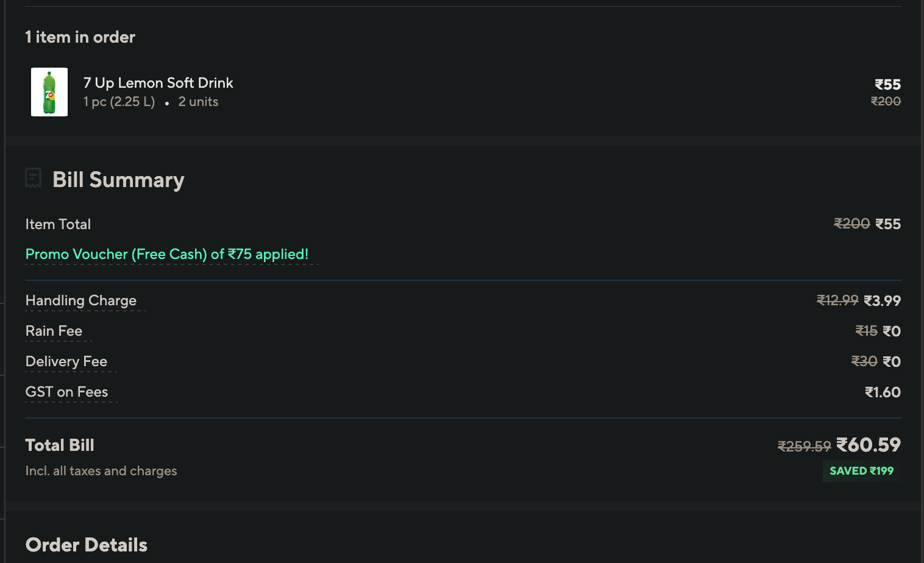Click the Order Details heading
The width and height of the screenshot is (924, 563).
coord(87,545)
